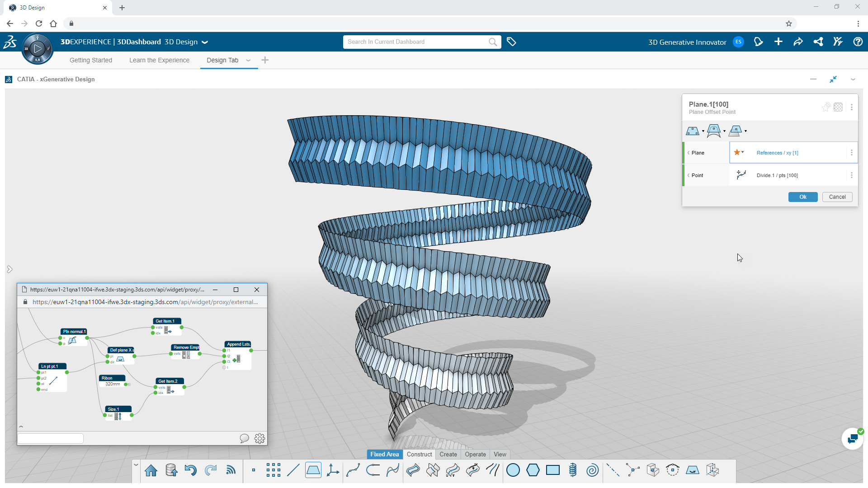The image size is (868, 488).
Task: Select the Spiral tool
Action: click(593, 470)
